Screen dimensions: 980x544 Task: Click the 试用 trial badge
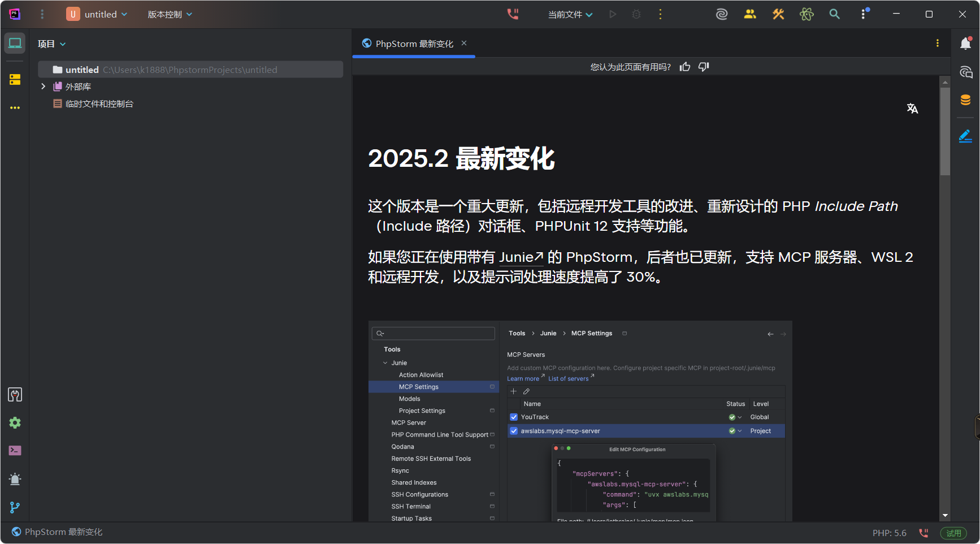point(953,533)
